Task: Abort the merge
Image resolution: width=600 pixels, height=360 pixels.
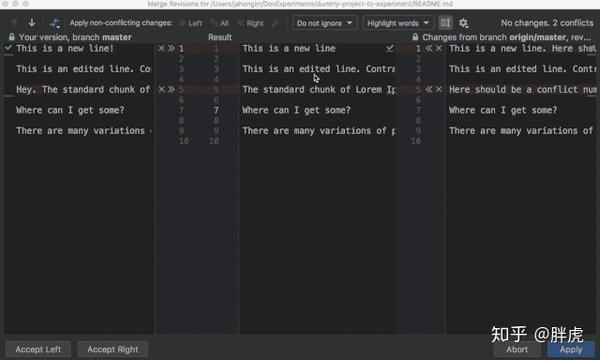Action: point(517,349)
